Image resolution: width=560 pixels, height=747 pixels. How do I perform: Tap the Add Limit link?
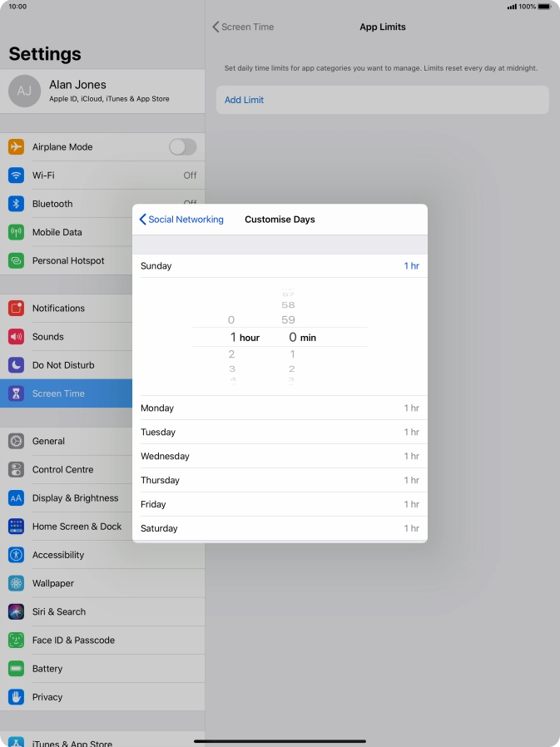click(245, 100)
